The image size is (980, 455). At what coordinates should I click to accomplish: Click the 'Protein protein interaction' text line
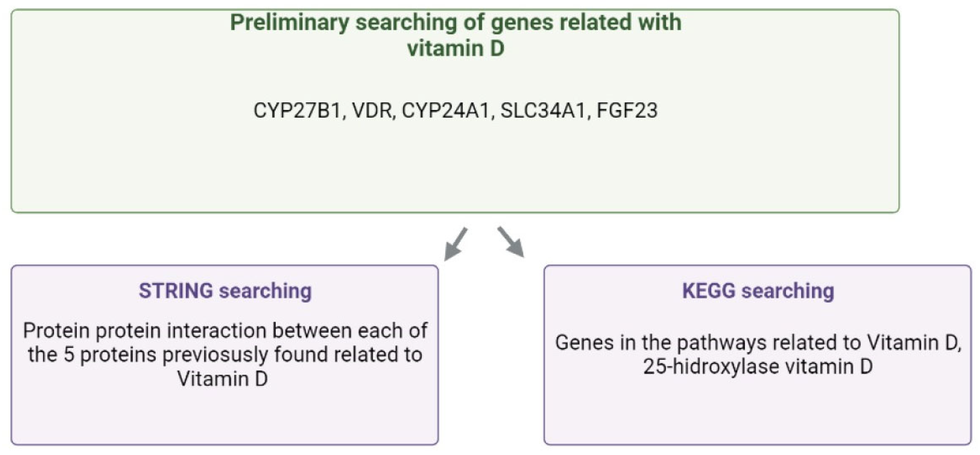(x=225, y=331)
